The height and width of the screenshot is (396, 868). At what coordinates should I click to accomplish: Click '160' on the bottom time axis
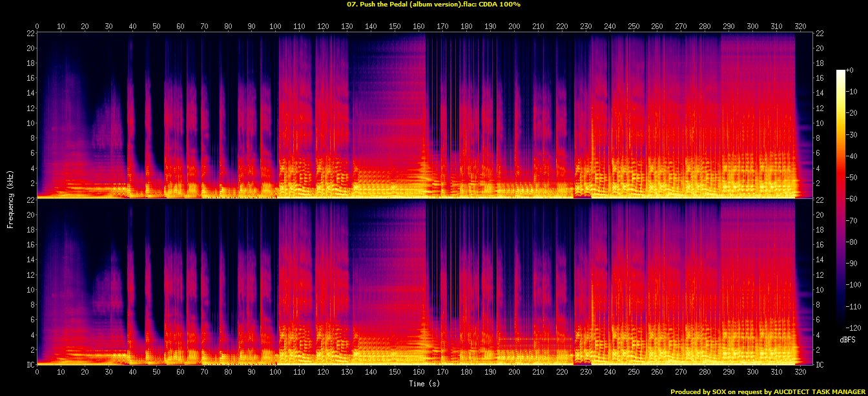[x=418, y=372]
